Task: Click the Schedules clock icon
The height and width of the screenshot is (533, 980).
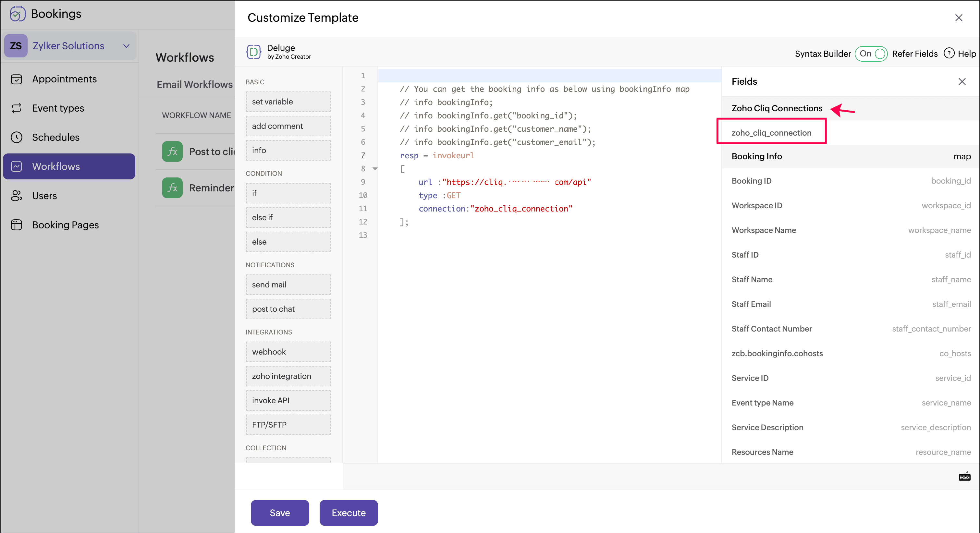Action: 16,137
